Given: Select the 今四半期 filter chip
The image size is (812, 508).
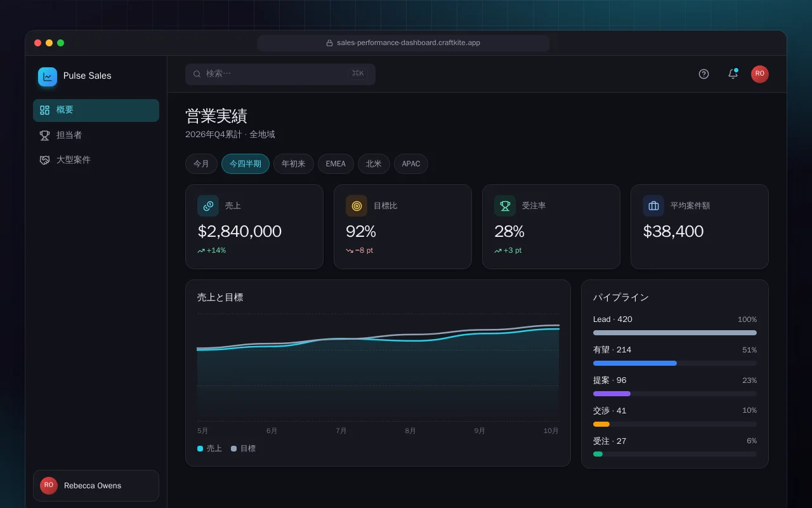Looking at the screenshot, I should pos(246,164).
